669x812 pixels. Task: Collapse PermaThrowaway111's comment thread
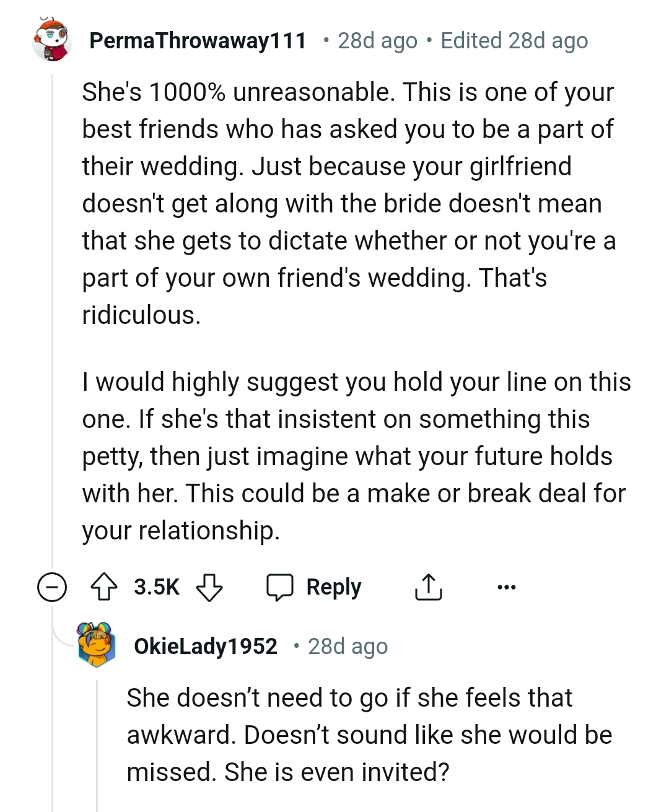(x=51, y=587)
